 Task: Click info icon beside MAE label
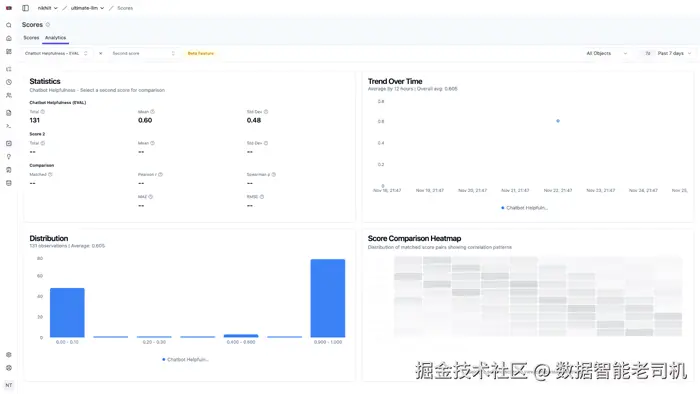(x=150, y=197)
